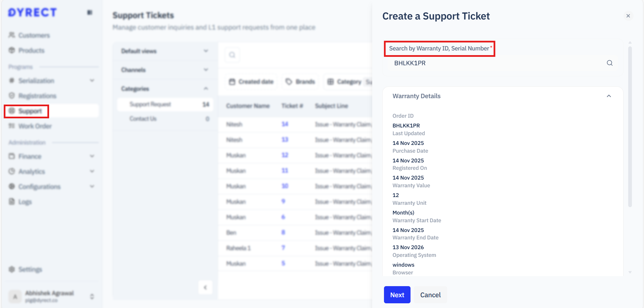This screenshot has height=308, width=644.
Task: Click the Products icon in sidebar
Action: click(12, 50)
